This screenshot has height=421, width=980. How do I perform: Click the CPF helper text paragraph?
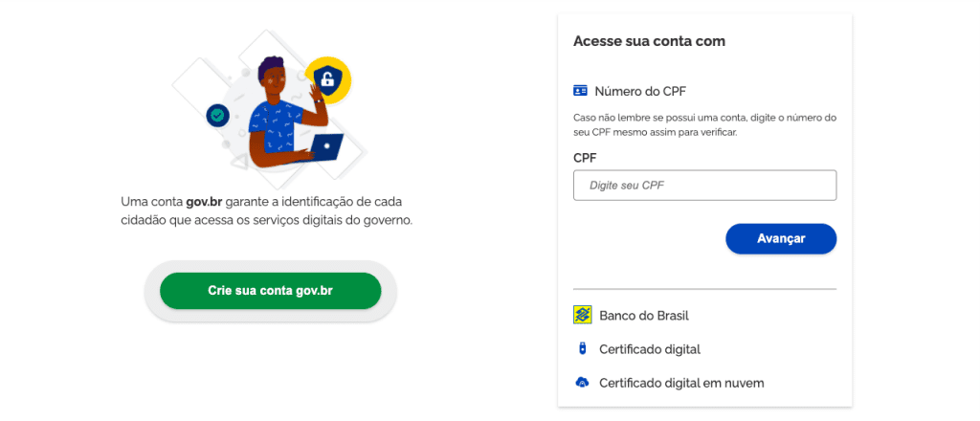click(x=704, y=124)
